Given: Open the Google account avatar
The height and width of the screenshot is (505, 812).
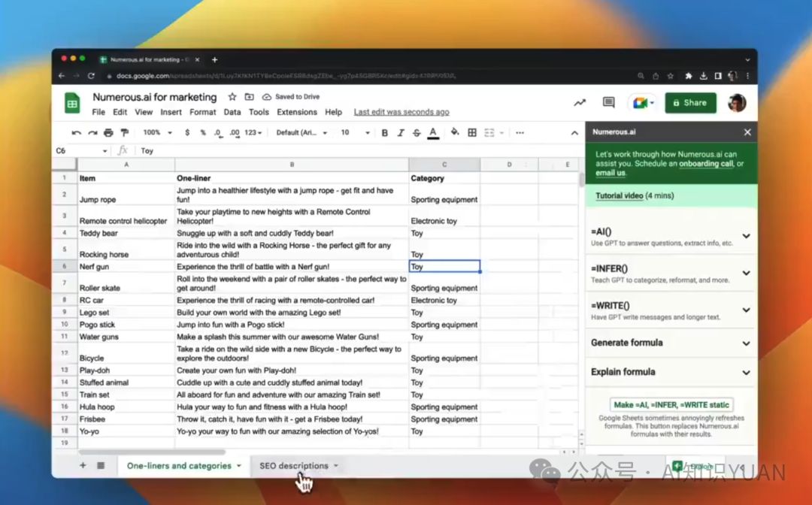Looking at the screenshot, I should pos(736,102).
